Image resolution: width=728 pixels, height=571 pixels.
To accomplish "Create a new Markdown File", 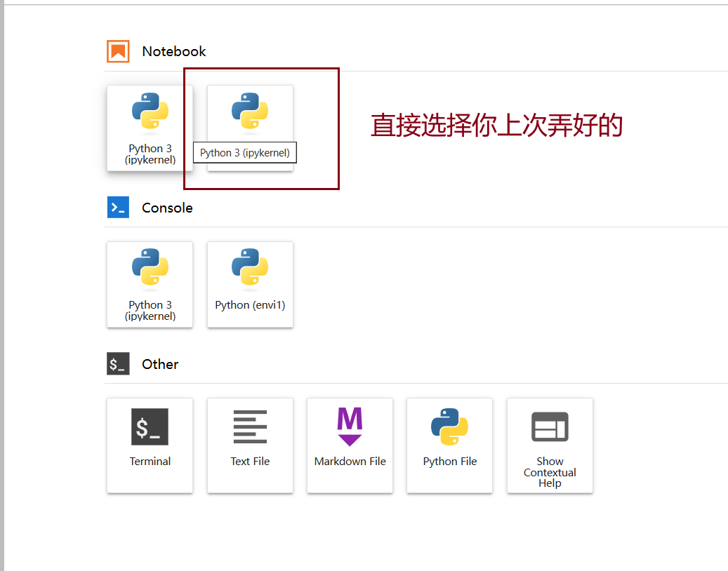I will click(x=350, y=445).
